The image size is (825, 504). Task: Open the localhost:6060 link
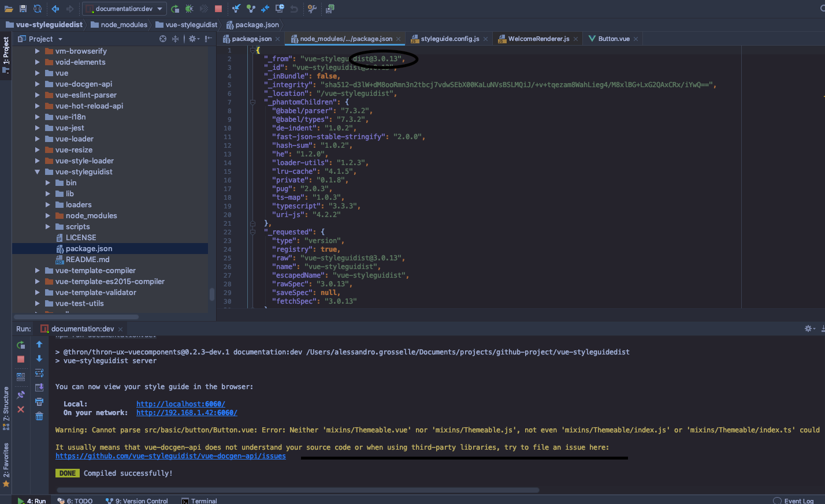click(180, 404)
